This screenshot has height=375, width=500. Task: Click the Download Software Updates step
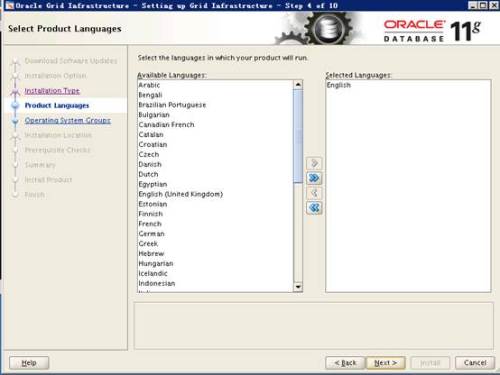71,61
